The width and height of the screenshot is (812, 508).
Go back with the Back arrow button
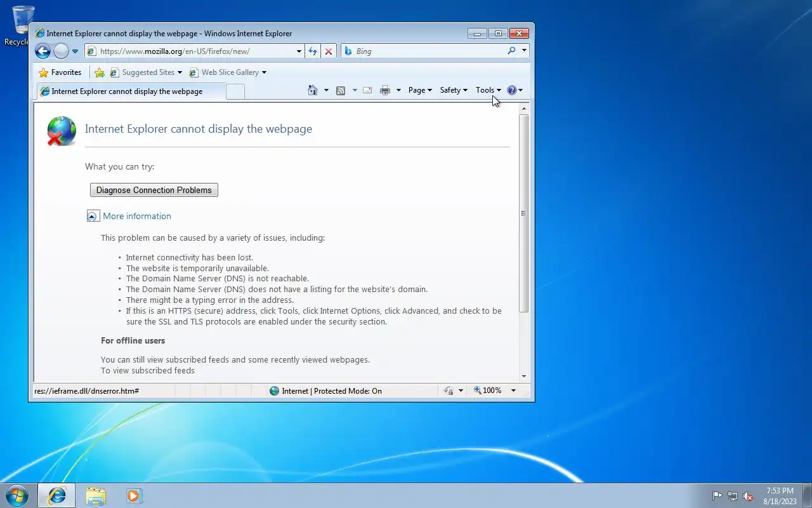[x=43, y=51]
